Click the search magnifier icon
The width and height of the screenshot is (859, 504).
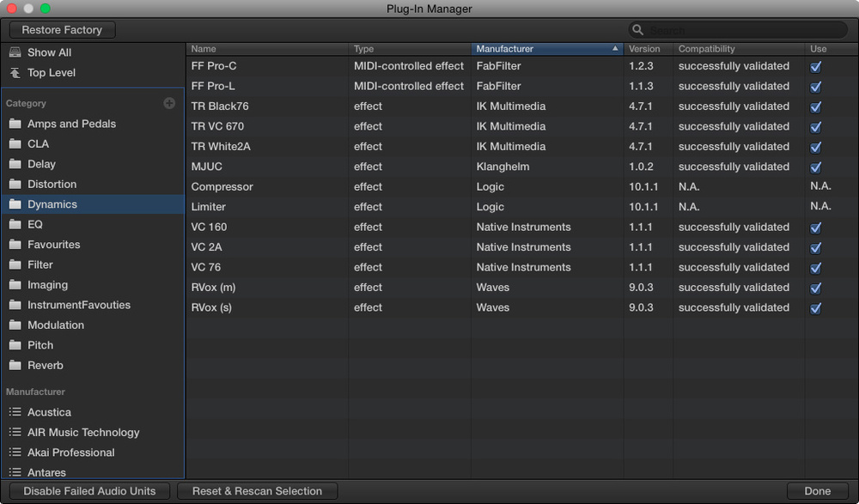click(637, 29)
